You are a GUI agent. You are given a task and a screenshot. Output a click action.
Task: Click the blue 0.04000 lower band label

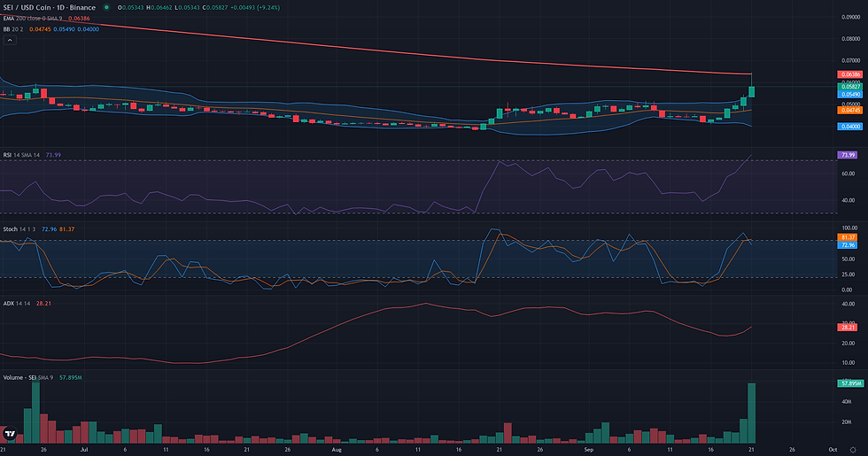pos(849,126)
